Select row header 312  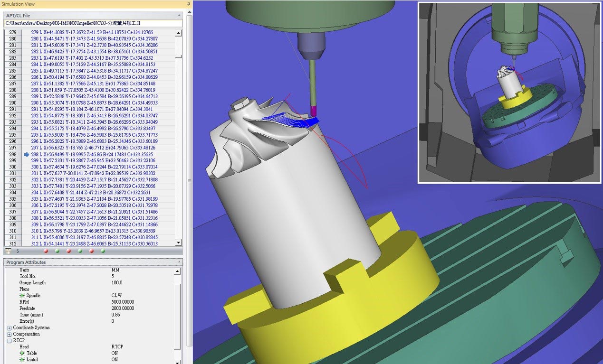[x=13, y=244]
